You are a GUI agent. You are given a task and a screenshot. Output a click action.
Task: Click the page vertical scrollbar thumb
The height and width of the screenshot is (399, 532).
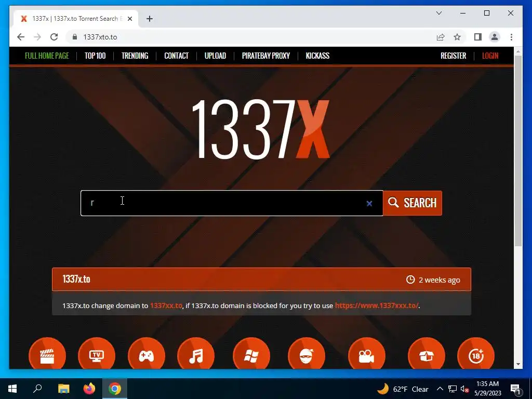518,151
